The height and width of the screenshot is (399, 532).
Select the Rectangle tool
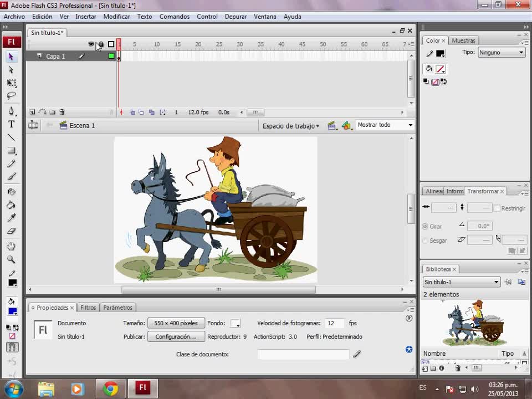coord(11,150)
